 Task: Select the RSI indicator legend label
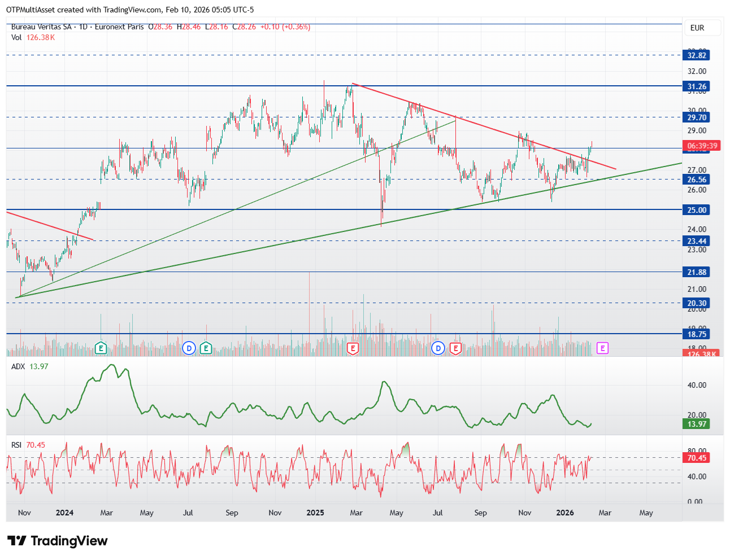[x=16, y=445]
